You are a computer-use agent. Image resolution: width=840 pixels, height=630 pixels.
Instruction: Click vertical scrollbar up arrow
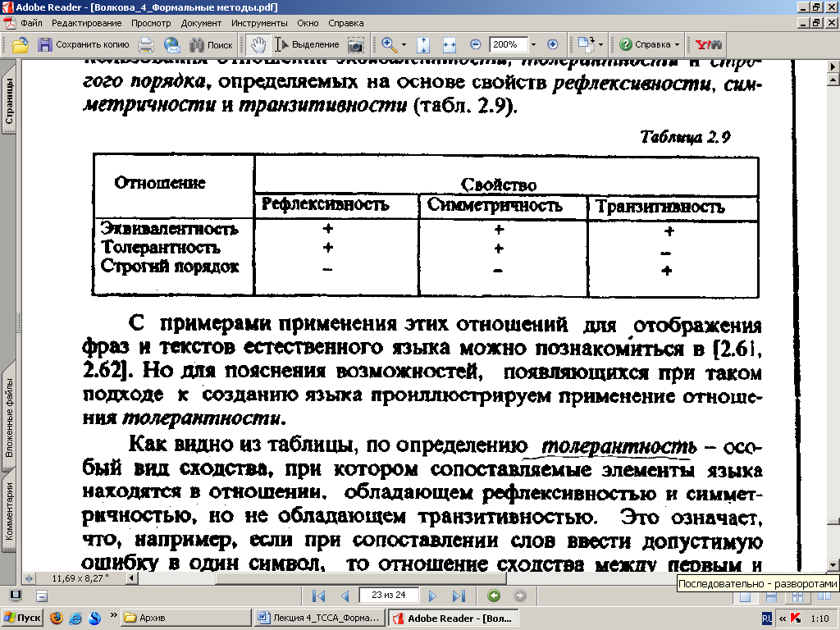(x=833, y=80)
